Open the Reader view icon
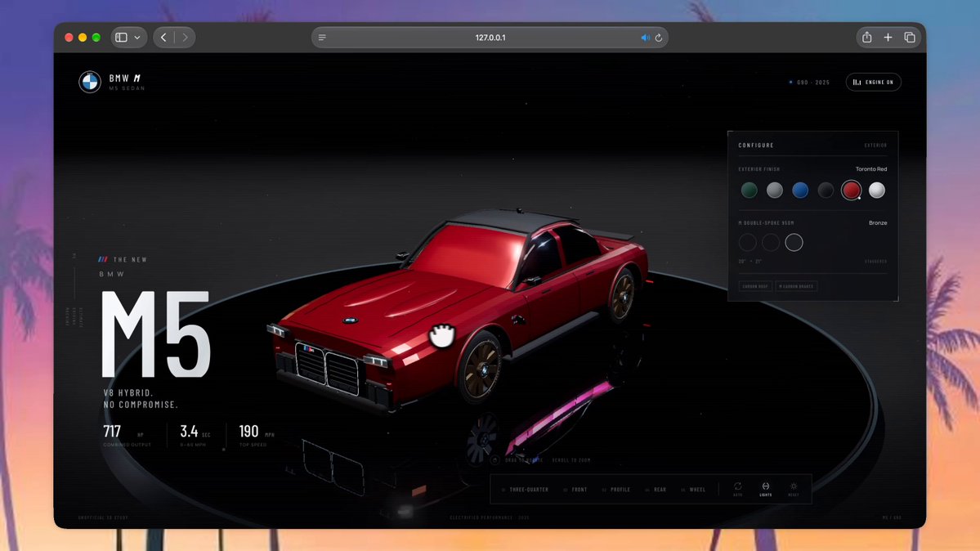This screenshot has width=980, height=551. click(x=323, y=38)
